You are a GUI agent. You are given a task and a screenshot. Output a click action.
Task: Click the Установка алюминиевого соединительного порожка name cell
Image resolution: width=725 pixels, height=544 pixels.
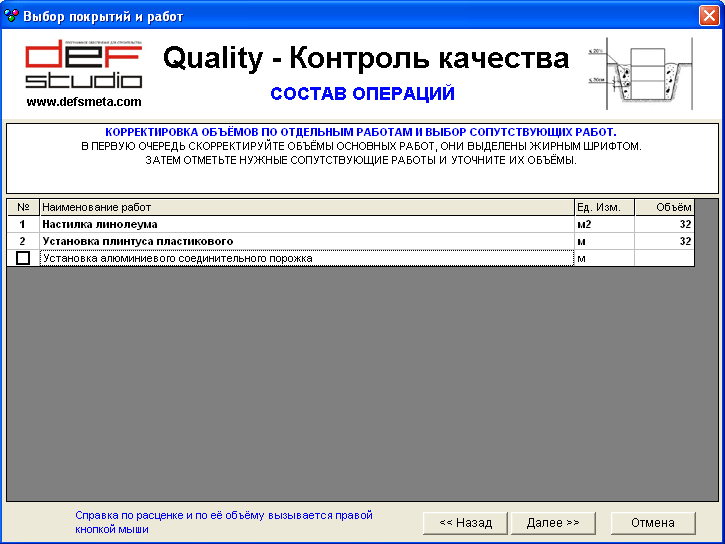(306, 259)
